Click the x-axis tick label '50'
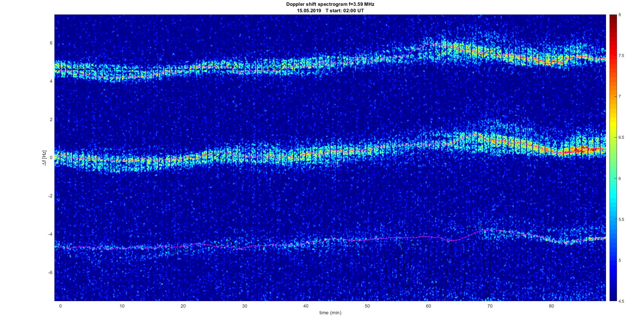Screen dimensions: 644x323 367,306
